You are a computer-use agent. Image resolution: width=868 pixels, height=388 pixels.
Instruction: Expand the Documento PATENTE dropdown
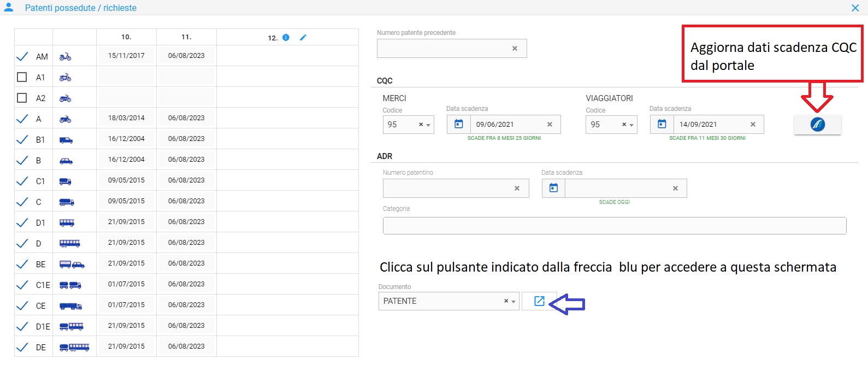tap(513, 302)
